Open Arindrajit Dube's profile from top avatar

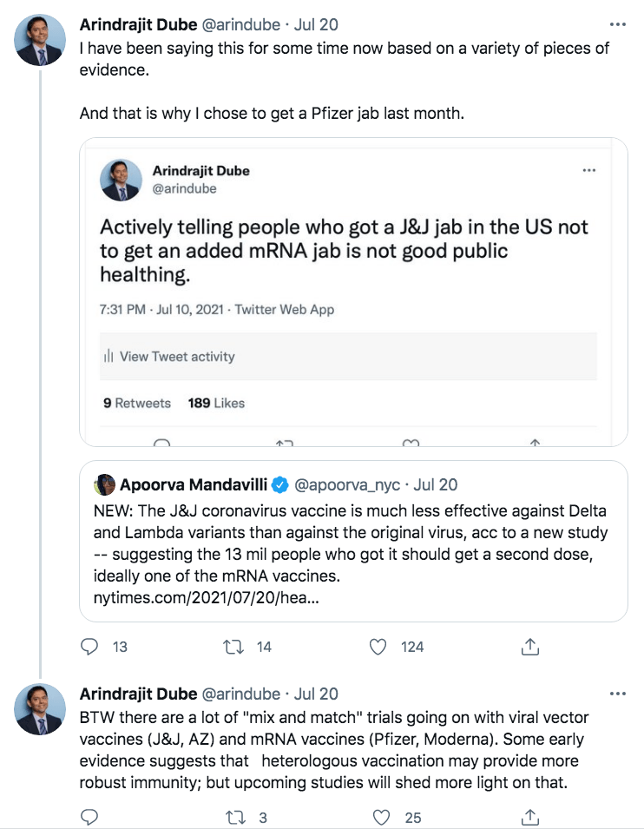click(41, 41)
